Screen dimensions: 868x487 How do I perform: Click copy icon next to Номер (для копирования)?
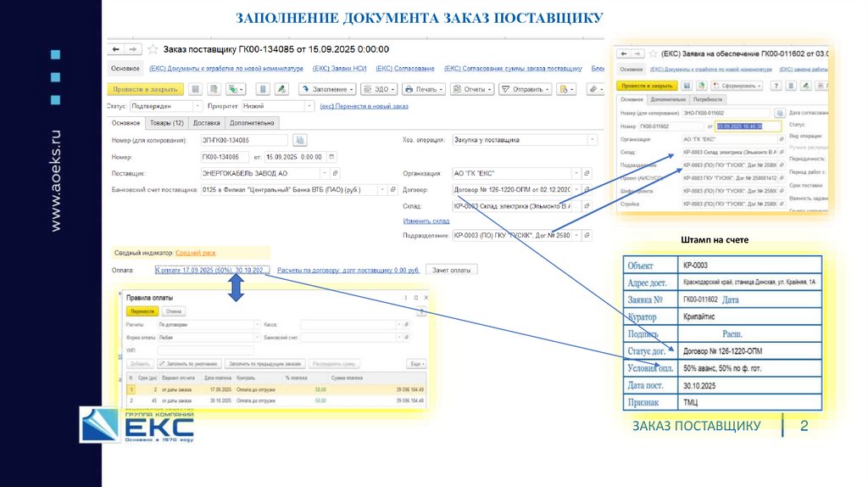(x=299, y=140)
